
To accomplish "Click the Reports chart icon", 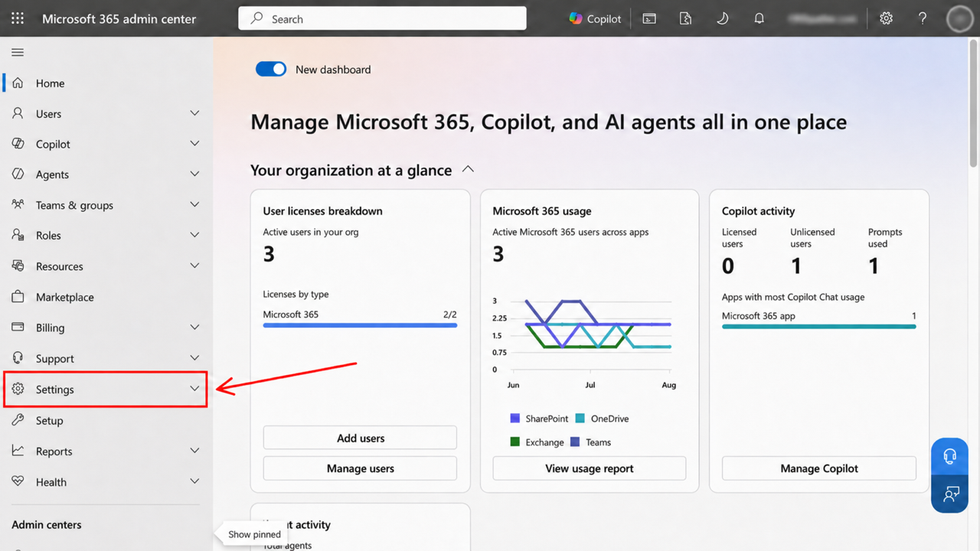I will click(18, 451).
